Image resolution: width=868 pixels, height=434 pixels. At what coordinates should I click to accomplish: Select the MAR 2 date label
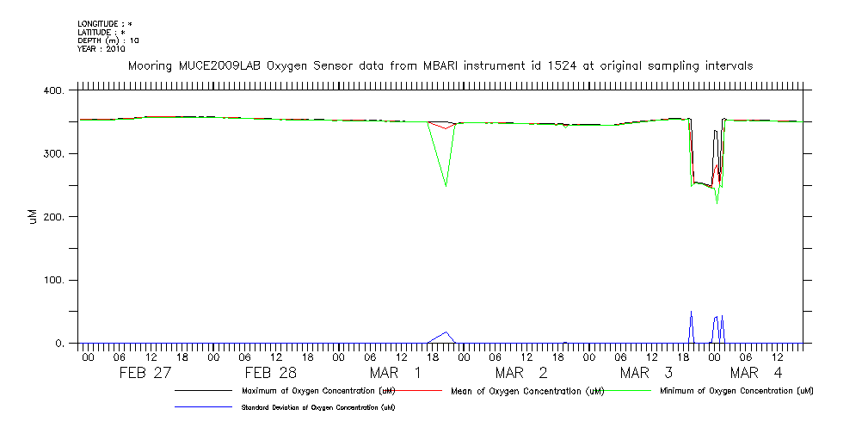click(521, 373)
